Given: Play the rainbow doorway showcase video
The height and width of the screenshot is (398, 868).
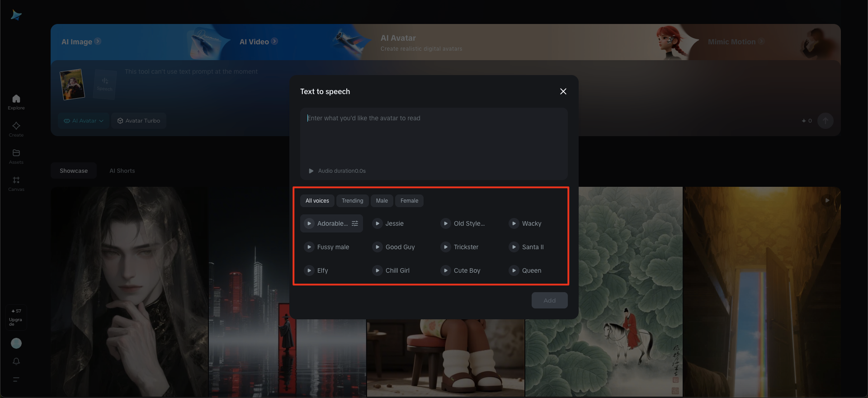Looking at the screenshot, I should (x=827, y=200).
